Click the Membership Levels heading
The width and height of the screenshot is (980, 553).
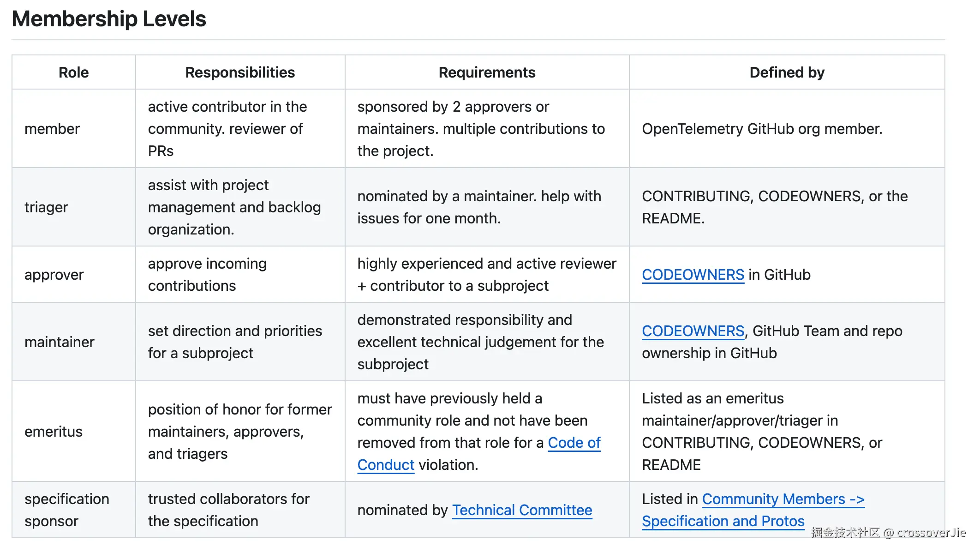pos(109,19)
